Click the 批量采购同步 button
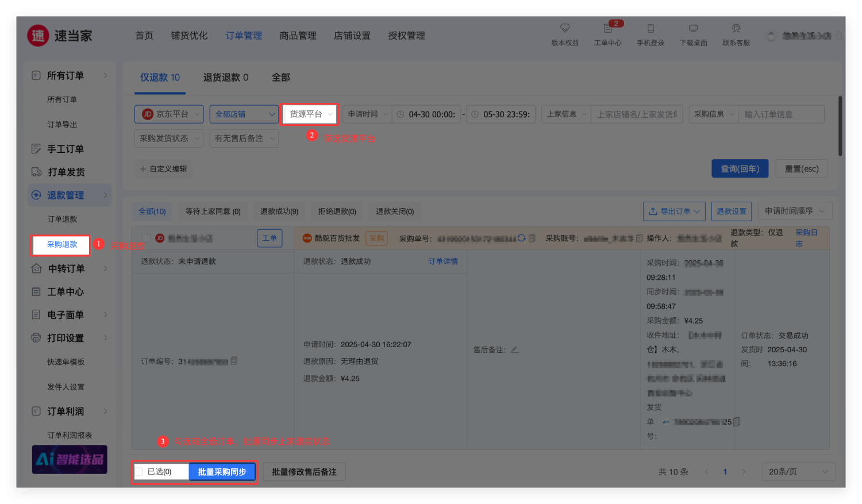The width and height of the screenshot is (862, 504). (222, 472)
